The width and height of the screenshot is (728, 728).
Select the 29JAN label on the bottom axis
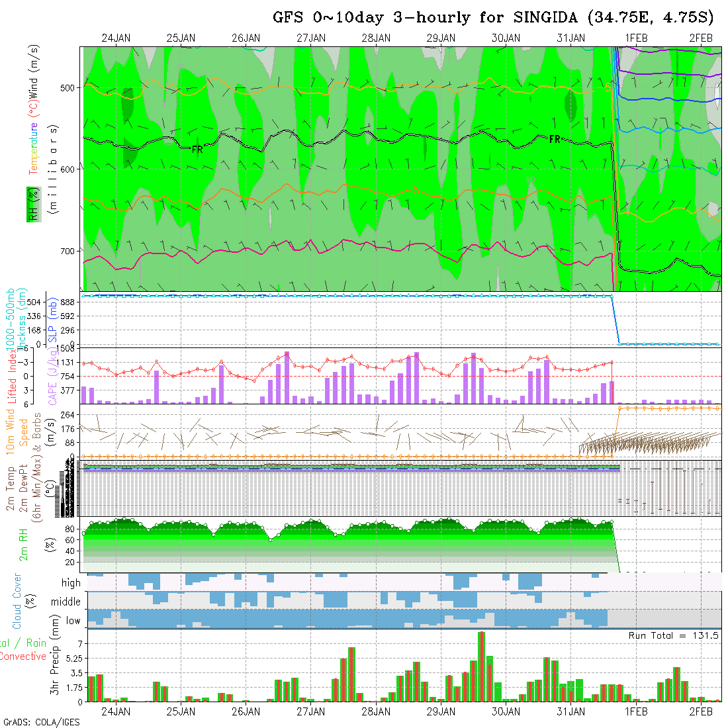tap(441, 711)
